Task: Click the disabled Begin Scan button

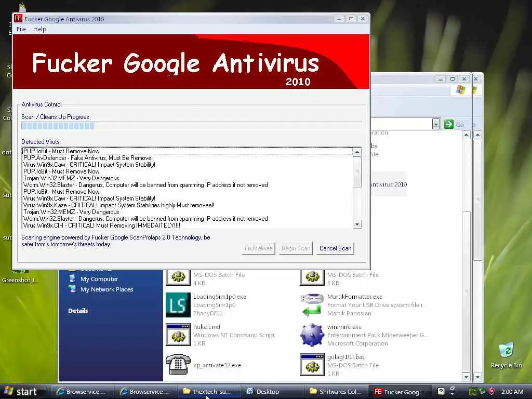Action: 296,248
